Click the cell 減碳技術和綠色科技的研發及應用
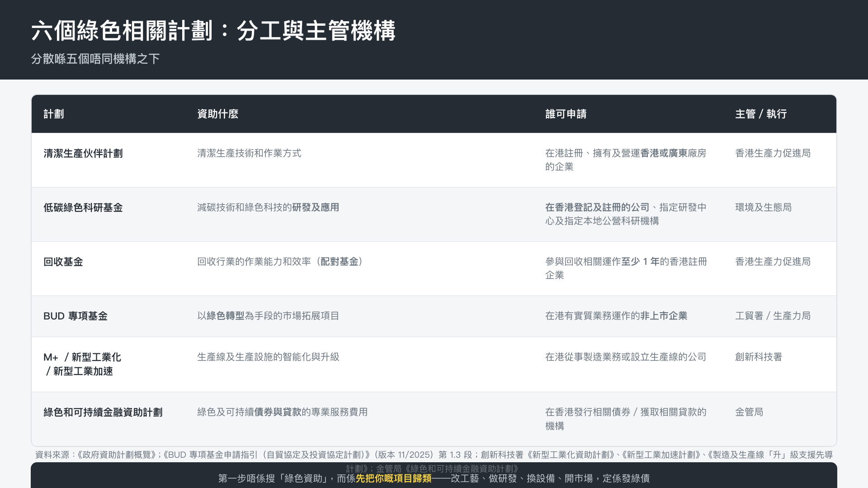This screenshot has height=488, width=868. pos(268,207)
